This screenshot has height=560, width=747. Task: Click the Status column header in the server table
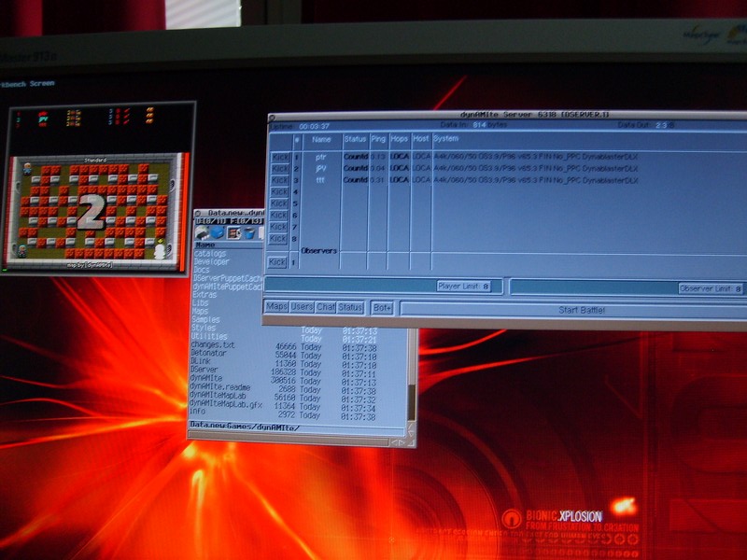click(355, 139)
